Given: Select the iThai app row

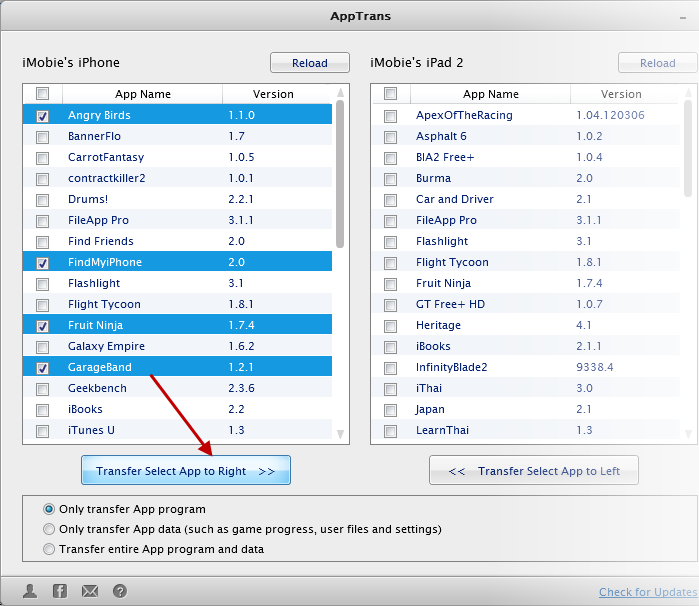Looking at the screenshot, I should (526, 388).
